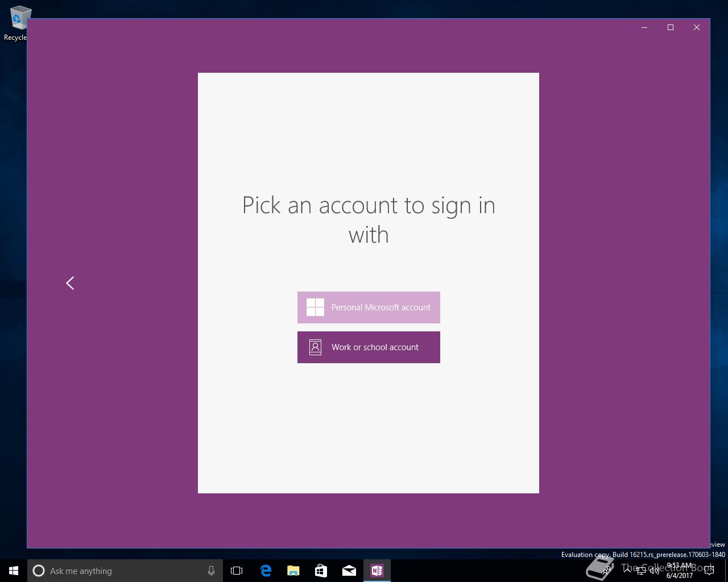Open the Windows Store from the taskbar
Viewport: 728px width, 582px height.
tap(321, 571)
